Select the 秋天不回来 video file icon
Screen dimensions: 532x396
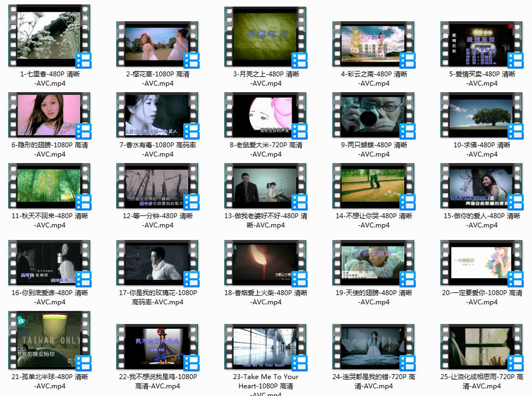coord(50,186)
